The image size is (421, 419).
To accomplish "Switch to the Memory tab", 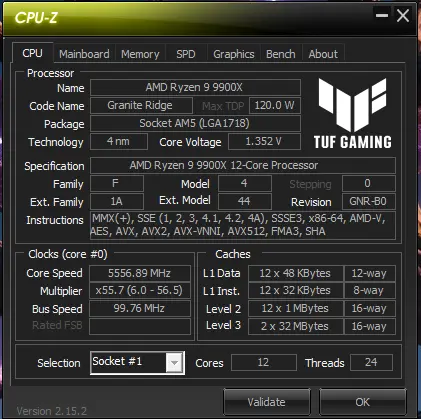I will (x=140, y=54).
